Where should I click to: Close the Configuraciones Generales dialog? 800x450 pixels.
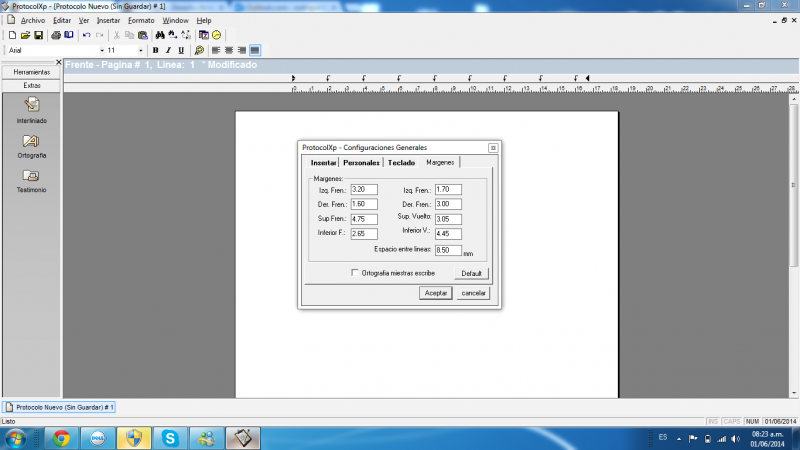coord(493,148)
